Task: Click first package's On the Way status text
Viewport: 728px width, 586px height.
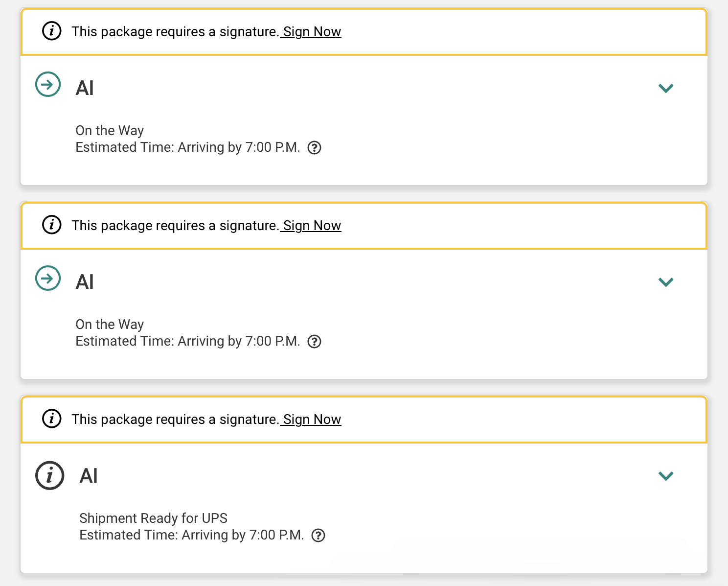Action: [110, 131]
